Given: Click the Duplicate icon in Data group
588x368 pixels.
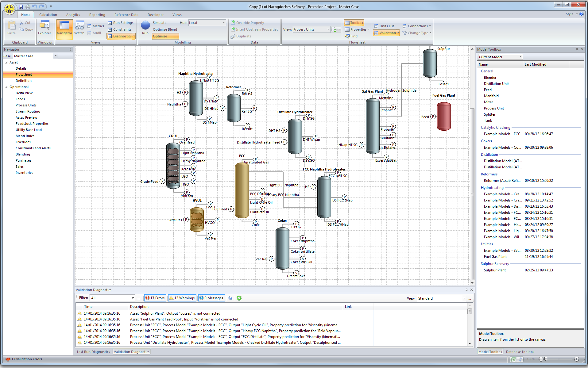Looking at the screenshot, I should point(241,36).
